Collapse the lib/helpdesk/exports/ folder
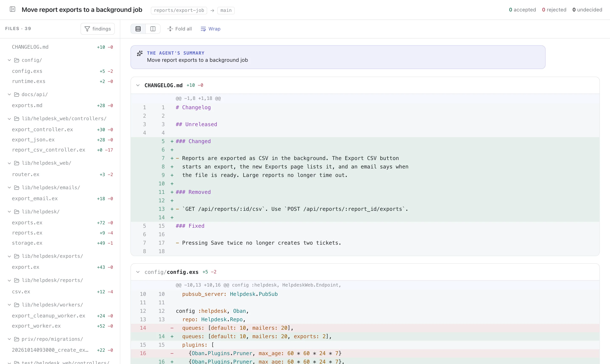 coord(9,256)
